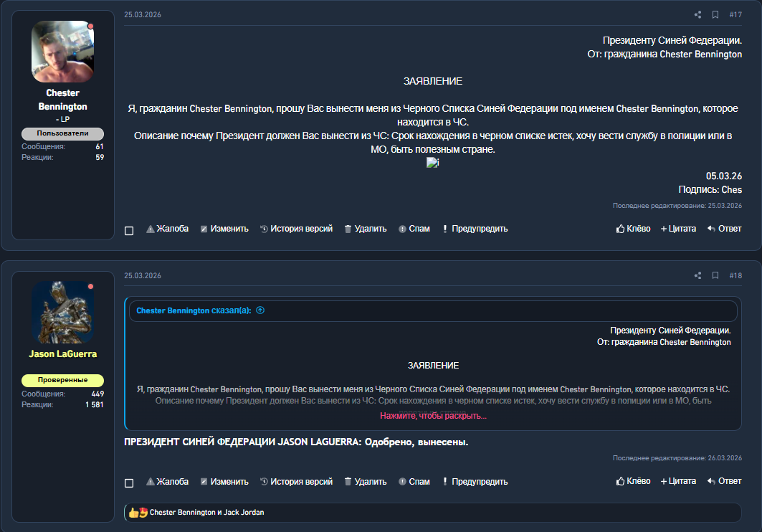Viewport: 762px width, 532px height.
Task: Report Jason LaGuerra's post via Жалоба
Action: (x=167, y=482)
